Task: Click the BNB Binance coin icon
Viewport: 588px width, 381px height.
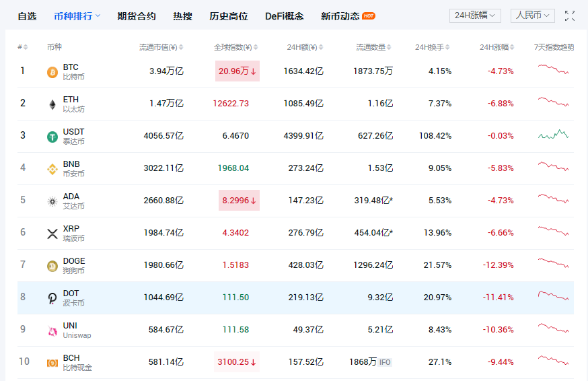Action: pyautogui.click(x=52, y=169)
